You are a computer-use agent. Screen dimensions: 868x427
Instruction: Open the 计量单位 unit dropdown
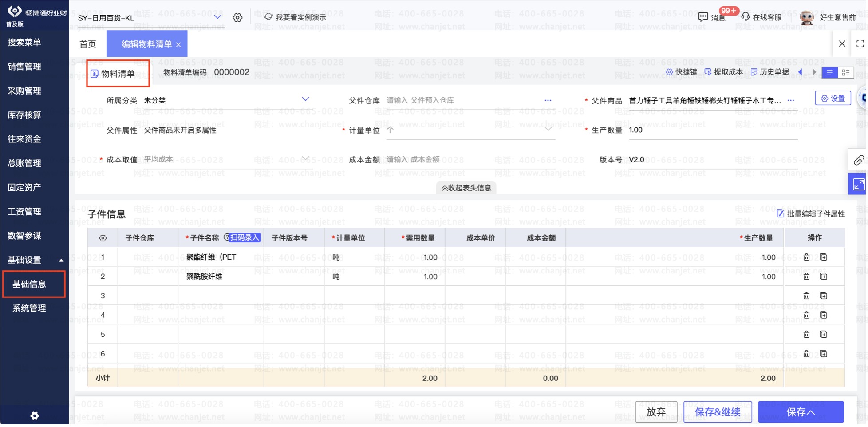click(x=548, y=130)
